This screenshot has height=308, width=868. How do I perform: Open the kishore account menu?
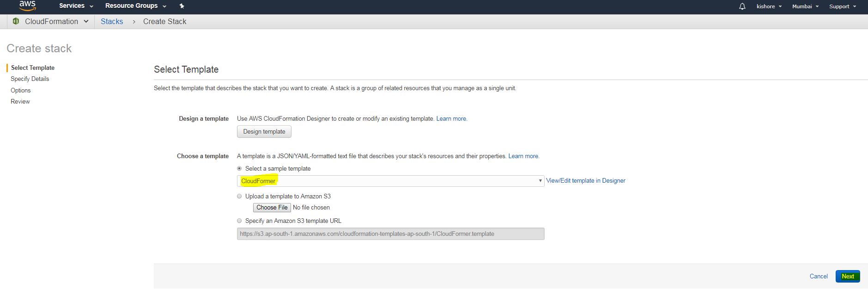click(769, 6)
